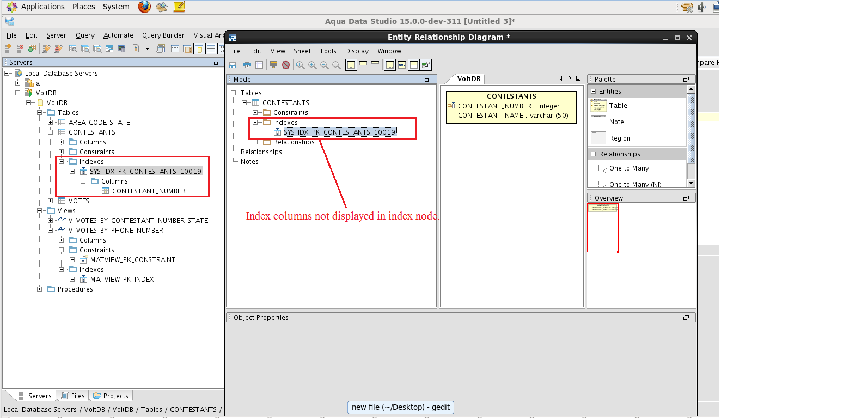Open the Query Builder menu in Aqua Data Studio
This screenshot has height=418, width=868.
[x=163, y=35]
